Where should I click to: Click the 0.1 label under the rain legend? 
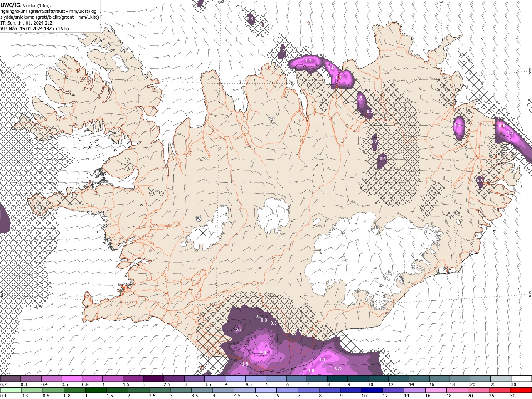coord(3,396)
